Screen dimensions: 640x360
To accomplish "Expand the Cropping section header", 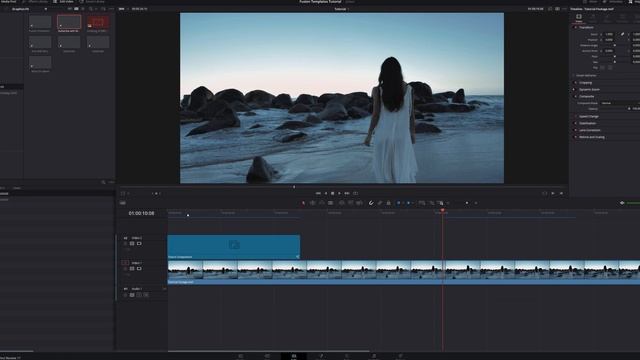I will 585,82.
